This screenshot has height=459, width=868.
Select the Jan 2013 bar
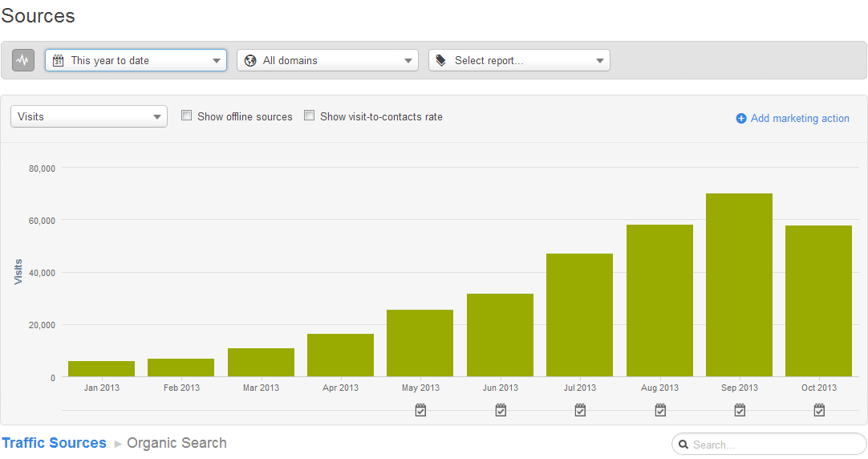pos(101,369)
